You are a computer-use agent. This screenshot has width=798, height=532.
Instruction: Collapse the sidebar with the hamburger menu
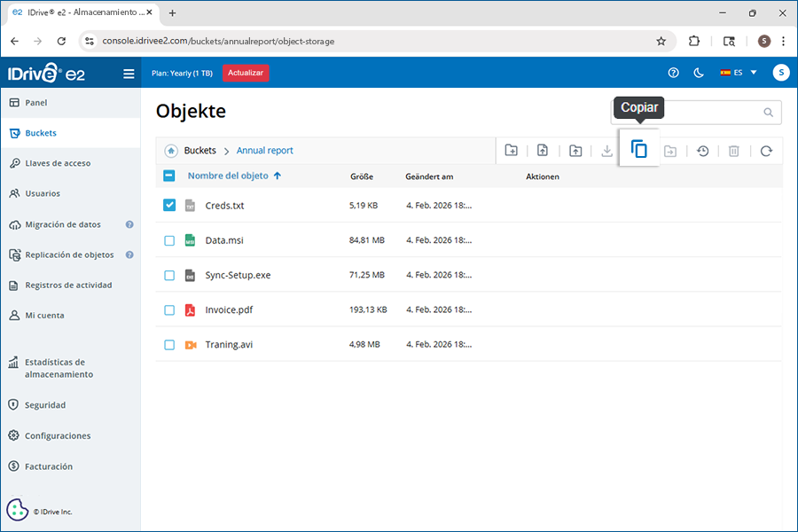click(129, 74)
